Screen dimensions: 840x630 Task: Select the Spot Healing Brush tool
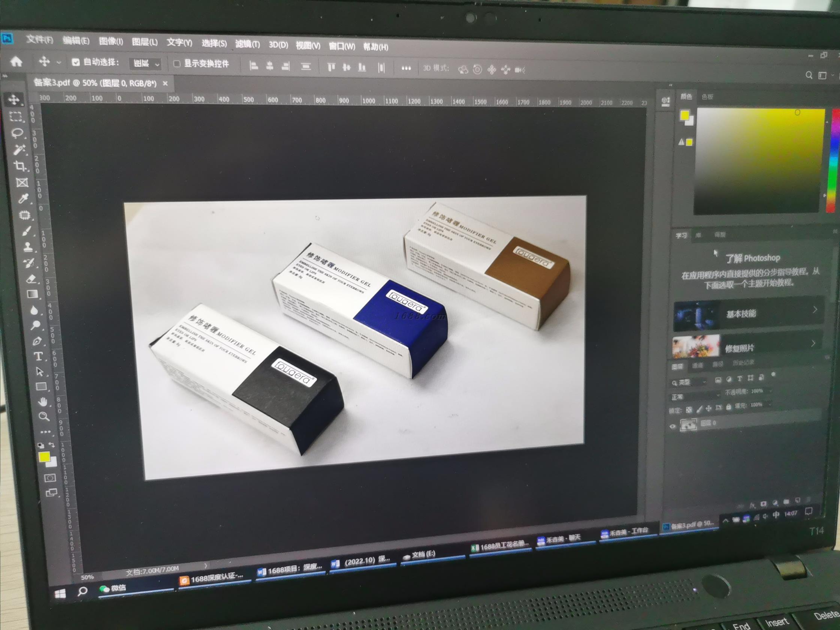coord(25,215)
